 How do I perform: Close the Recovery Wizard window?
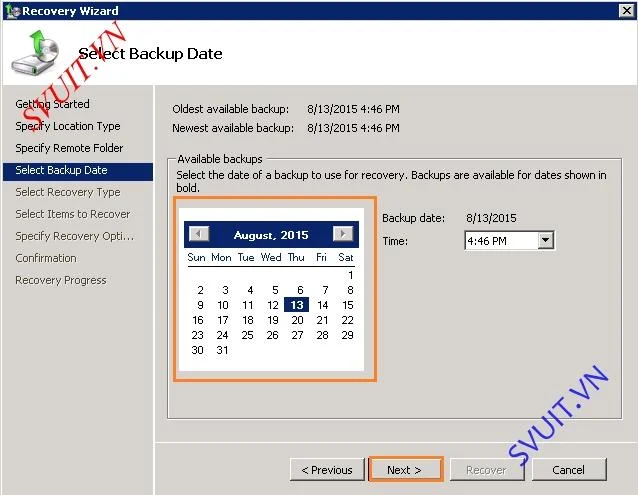coord(626,11)
